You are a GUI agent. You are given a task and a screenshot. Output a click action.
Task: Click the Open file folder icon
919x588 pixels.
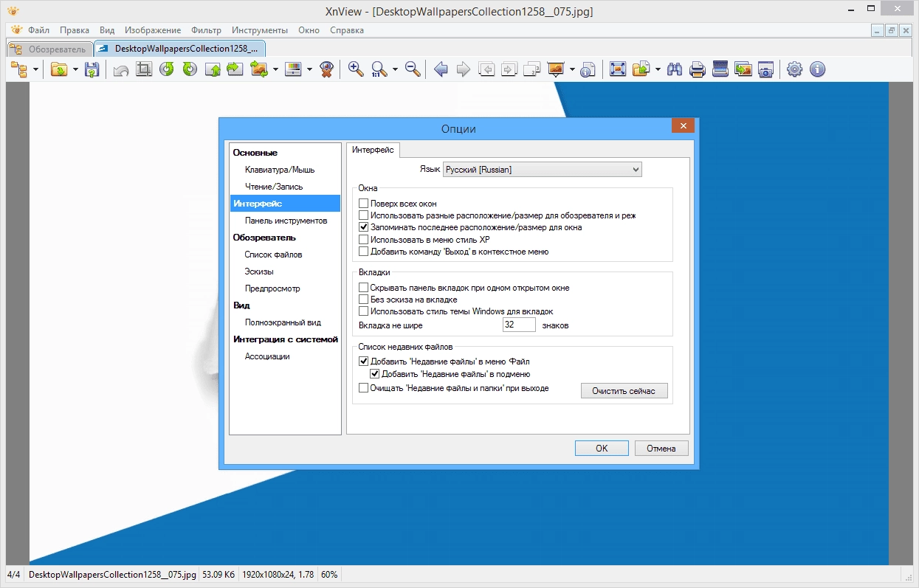[59, 69]
